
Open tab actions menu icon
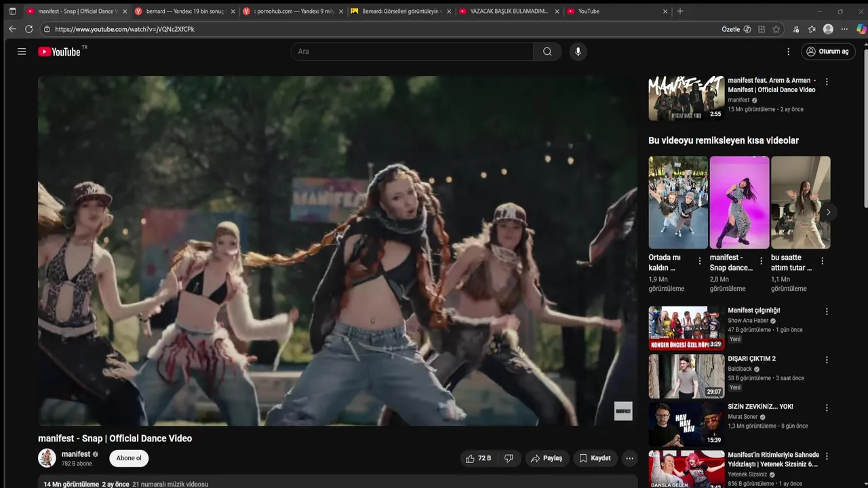coord(12,11)
